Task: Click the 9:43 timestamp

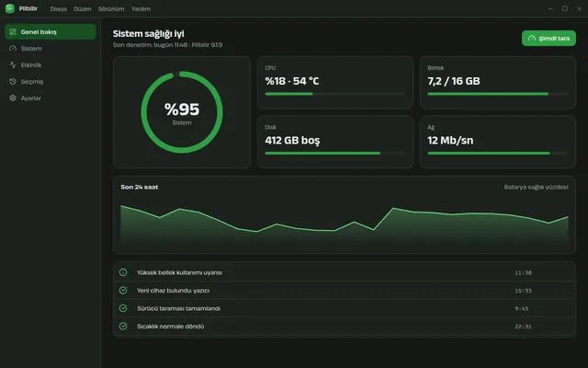Action: pos(522,309)
